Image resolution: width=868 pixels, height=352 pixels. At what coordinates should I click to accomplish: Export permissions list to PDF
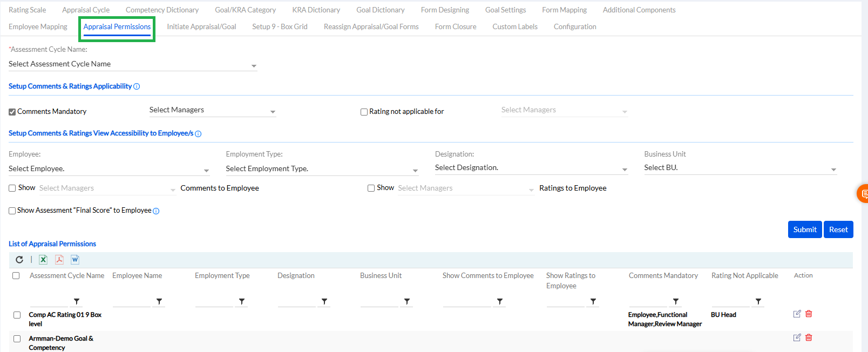coord(59,260)
